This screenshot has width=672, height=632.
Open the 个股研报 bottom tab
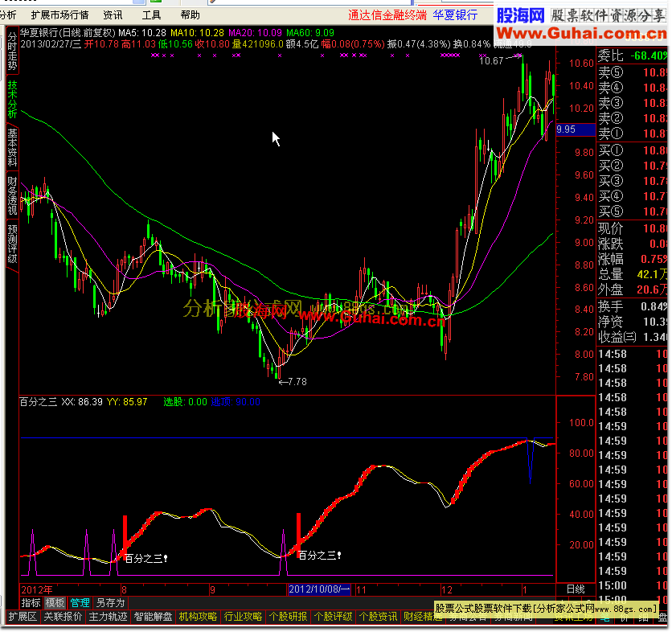tap(288, 617)
